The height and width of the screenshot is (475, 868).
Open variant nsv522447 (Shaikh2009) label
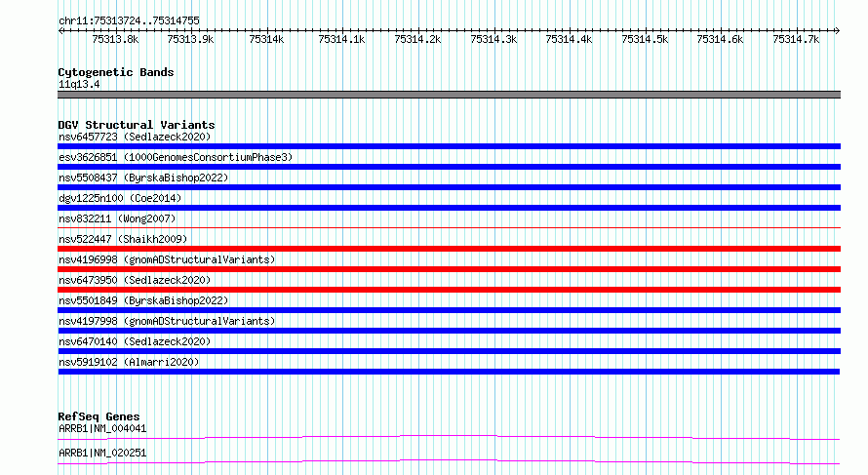(x=123, y=239)
